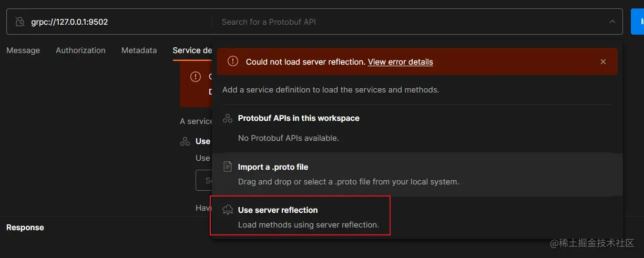This screenshot has height=258, width=644.
Task: Switch to the Message tab
Action: [23, 50]
